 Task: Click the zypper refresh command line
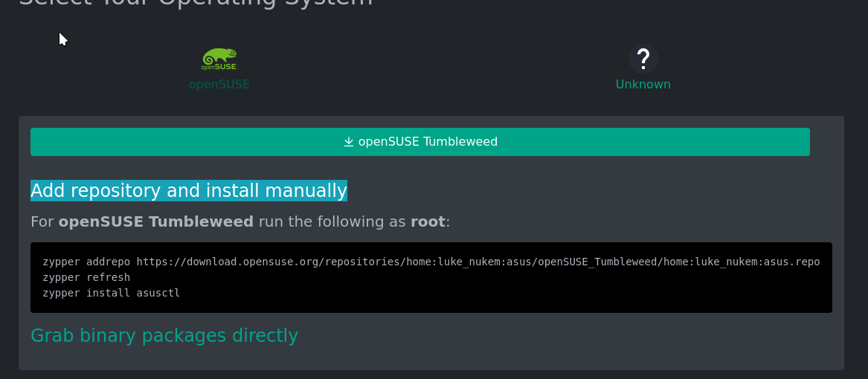point(86,277)
